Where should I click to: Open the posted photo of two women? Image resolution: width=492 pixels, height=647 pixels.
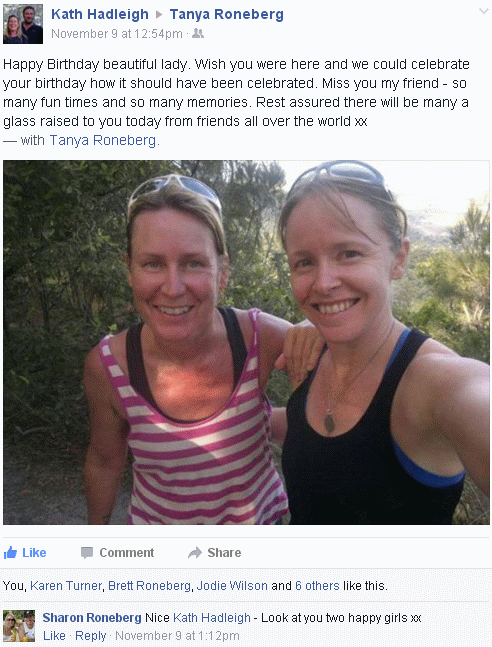246,342
